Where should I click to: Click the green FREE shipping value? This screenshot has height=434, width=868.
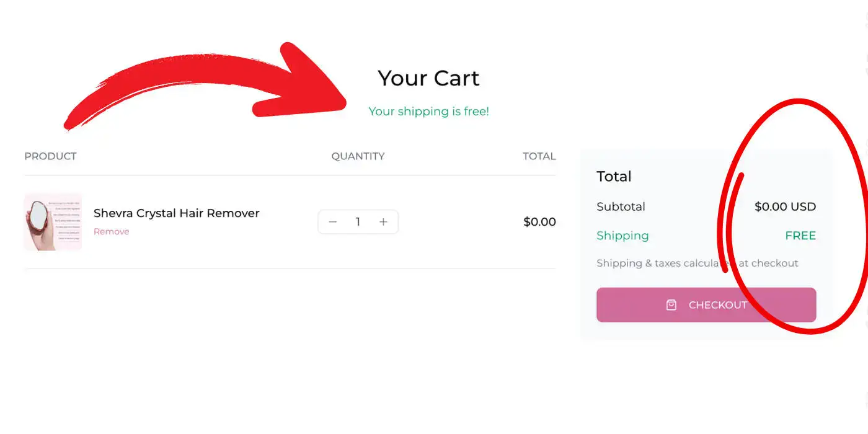[x=800, y=236]
